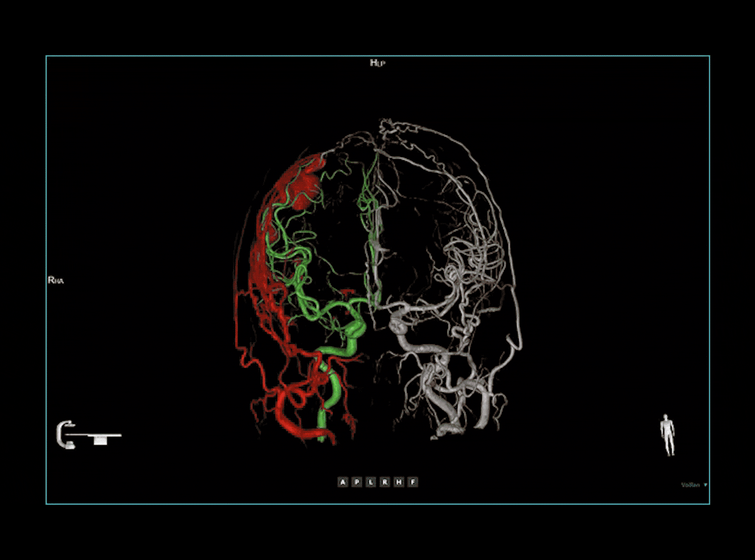Switch to Posterior 'P' view button
Viewport: 755px width, 560px height.
coord(357,482)
